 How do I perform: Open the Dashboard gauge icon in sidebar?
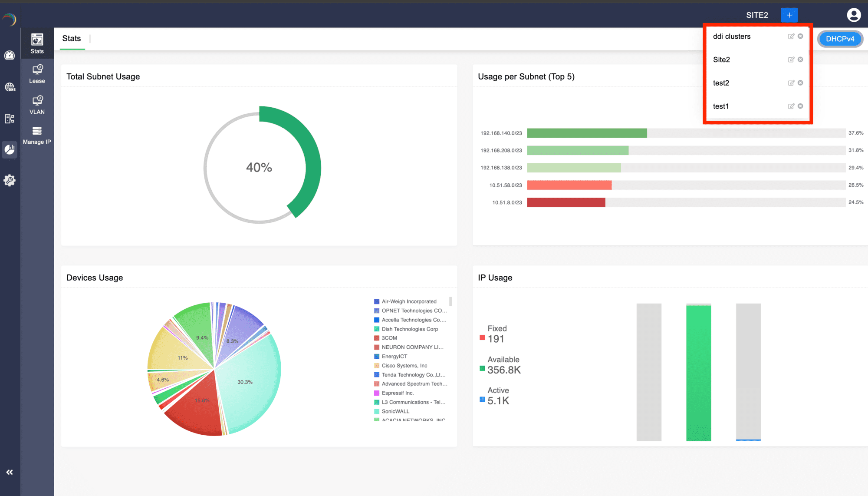tap(10, 56)
